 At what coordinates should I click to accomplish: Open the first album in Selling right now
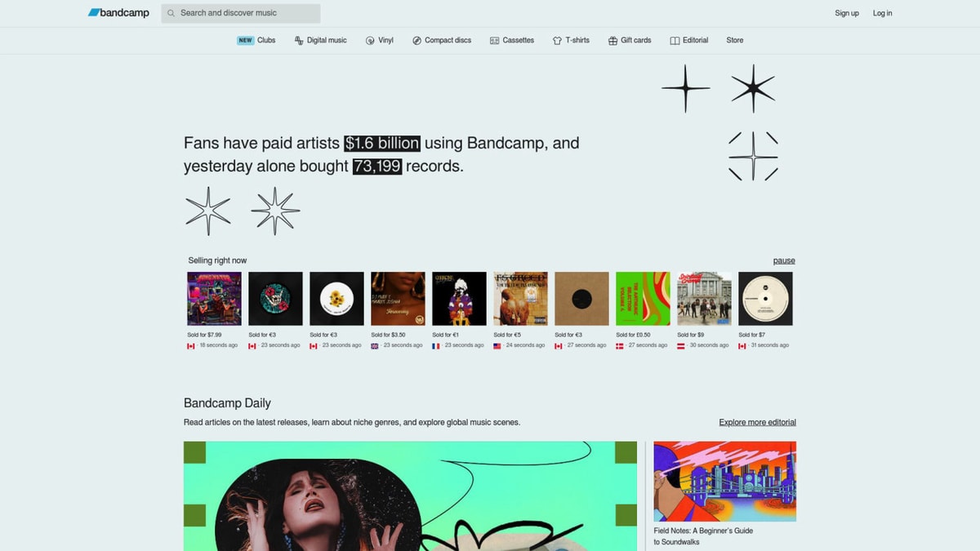pos(214,297)
